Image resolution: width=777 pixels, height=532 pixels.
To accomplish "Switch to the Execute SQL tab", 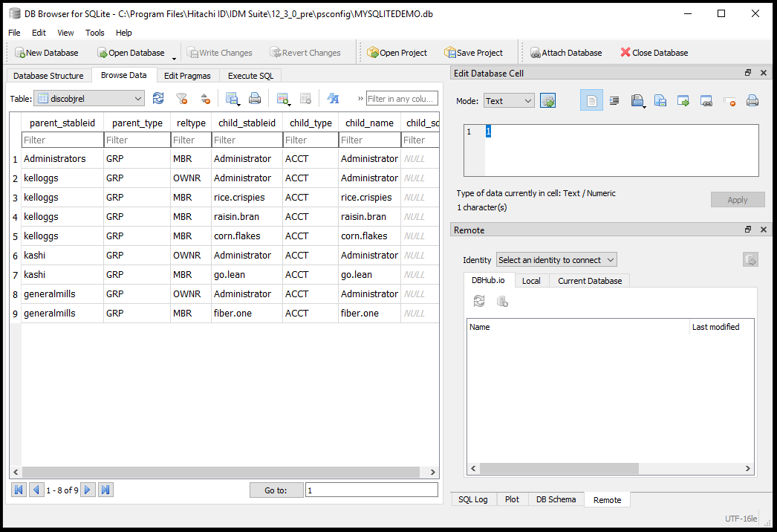I will click(250, 76).
